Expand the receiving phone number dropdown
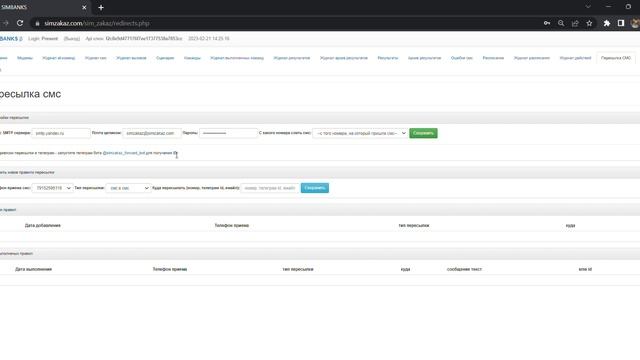 (52, 188)
